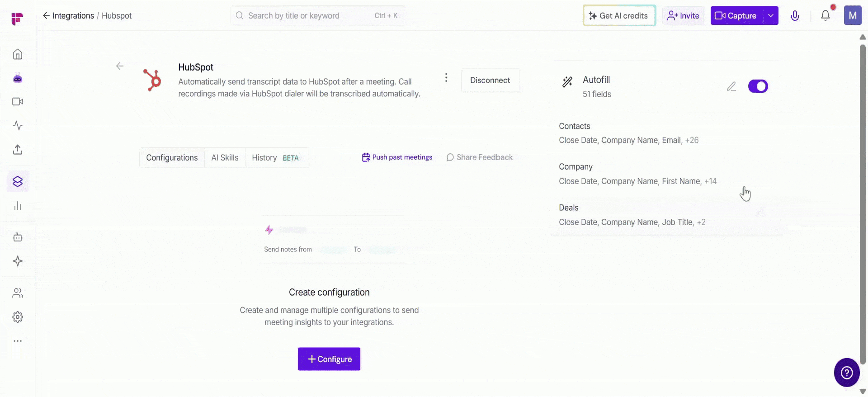Click the microphone icon in top bar
The height and width of the screenshot is (397, 868).
point(795,16)
